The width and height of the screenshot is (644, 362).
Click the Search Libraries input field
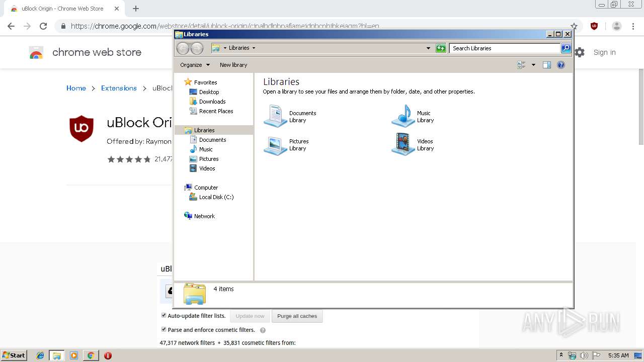coord(504,48)
